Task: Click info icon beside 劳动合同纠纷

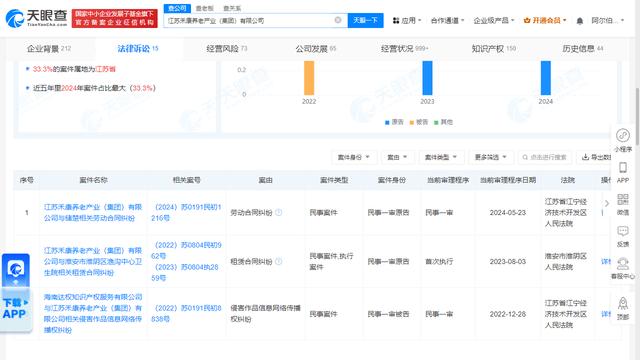Action: [x=279, y=212]
